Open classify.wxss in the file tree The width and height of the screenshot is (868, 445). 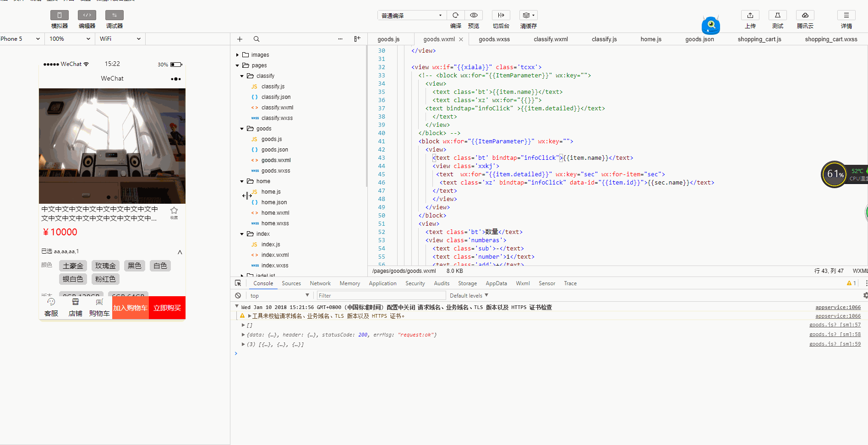277,118
